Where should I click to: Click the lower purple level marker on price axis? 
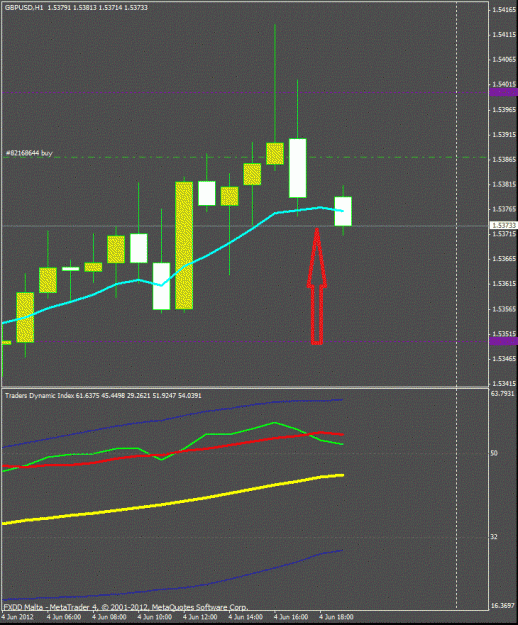(x=504, y=341)
